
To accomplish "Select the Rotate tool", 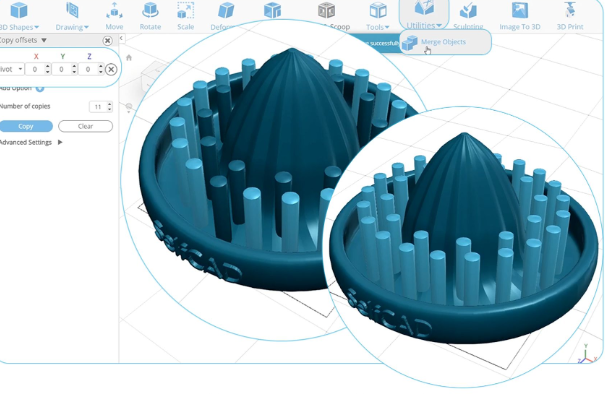I will [150, 16].
